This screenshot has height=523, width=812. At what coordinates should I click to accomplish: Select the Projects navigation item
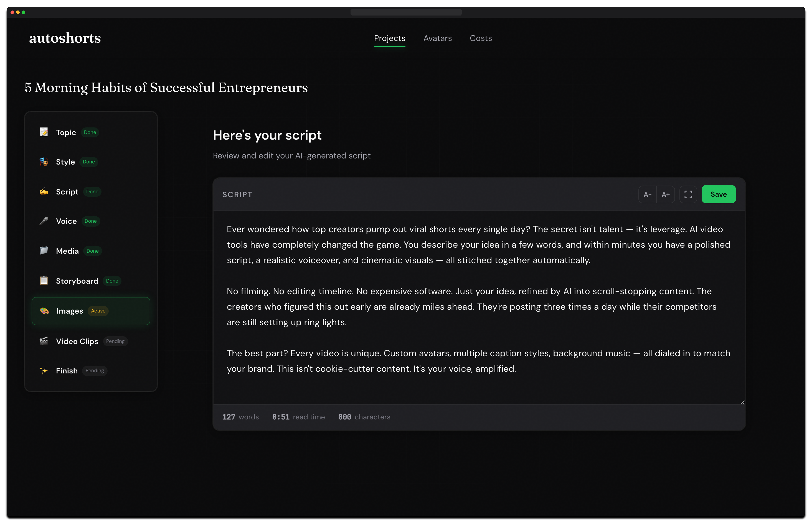click(x=390, y=39)
